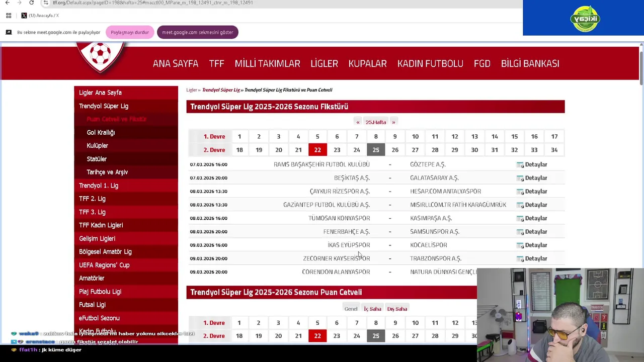The width and height of the screenshot is (644, 362).
Task: Click the browser reload icon
Action: click(31, 3)
